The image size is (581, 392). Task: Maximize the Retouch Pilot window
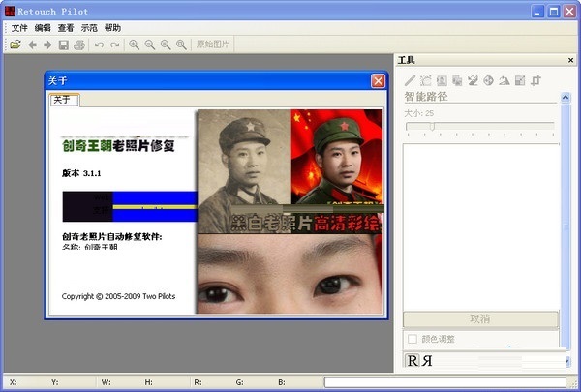[554, 11]
